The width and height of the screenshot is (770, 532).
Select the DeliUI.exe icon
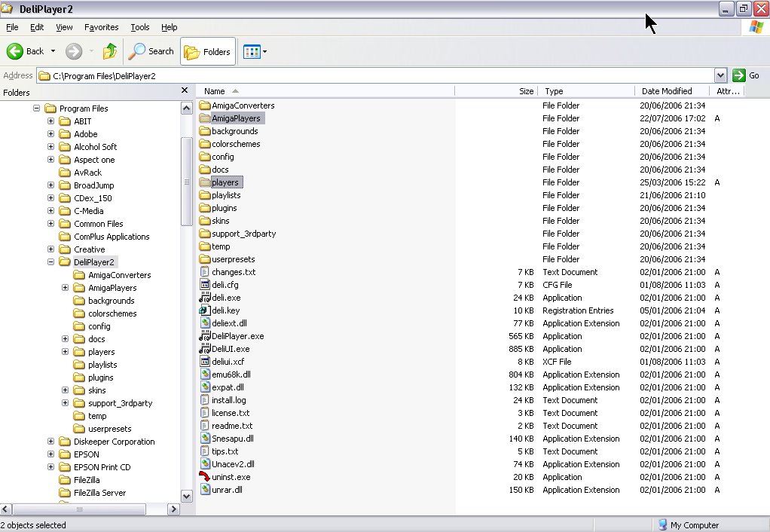[205, 349]
